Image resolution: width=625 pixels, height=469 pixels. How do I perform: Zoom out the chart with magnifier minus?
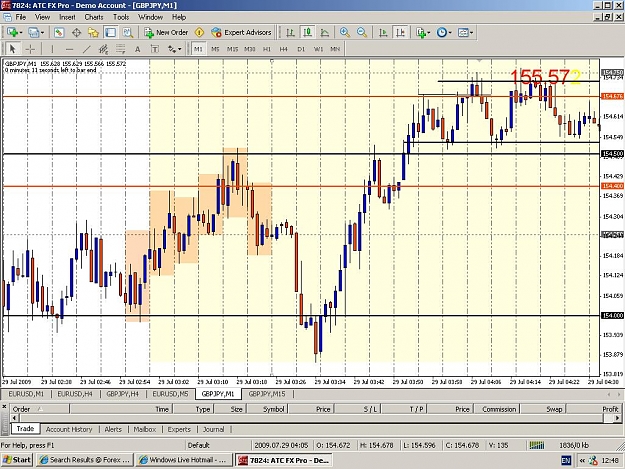tap(362, 33)
